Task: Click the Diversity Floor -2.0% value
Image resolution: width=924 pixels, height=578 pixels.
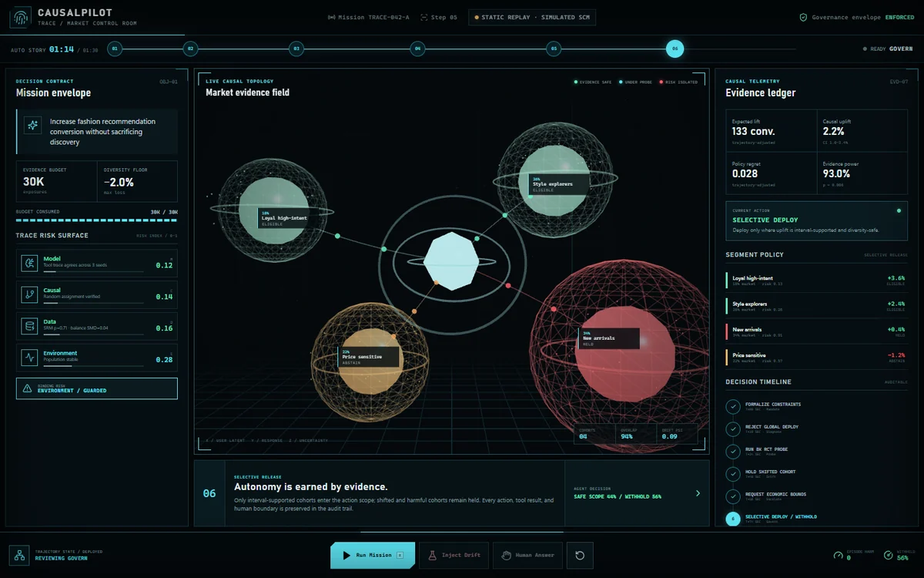Action: pos(119,182)
